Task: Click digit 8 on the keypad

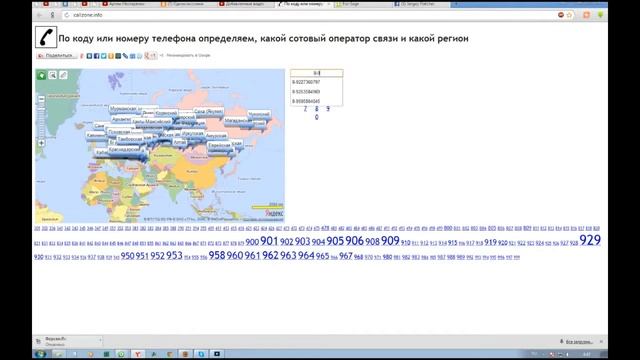Action: tap(316, 109)
